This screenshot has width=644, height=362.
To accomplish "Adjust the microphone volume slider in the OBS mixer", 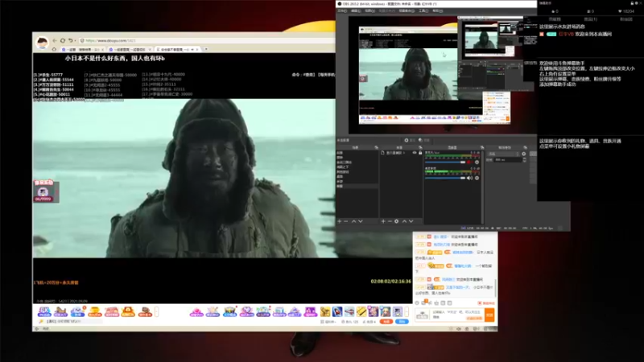I will pos(445,162).
